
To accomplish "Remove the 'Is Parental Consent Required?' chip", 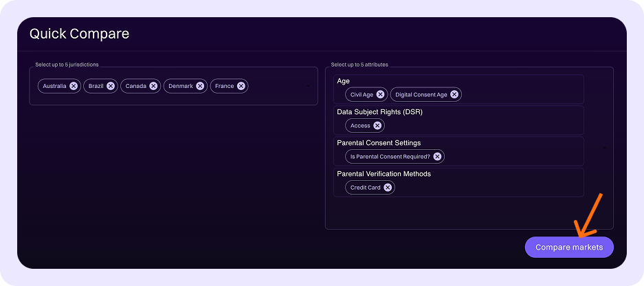I will 437,157.
